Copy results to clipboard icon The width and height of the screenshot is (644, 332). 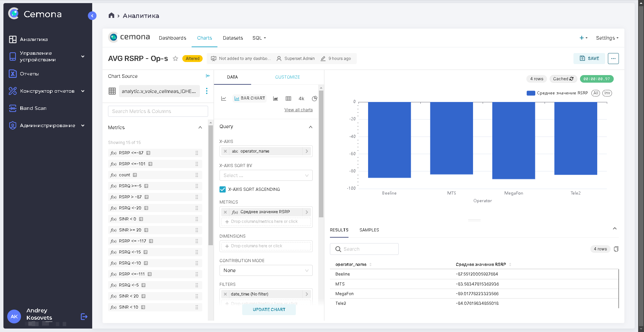[x=616, y=249]
